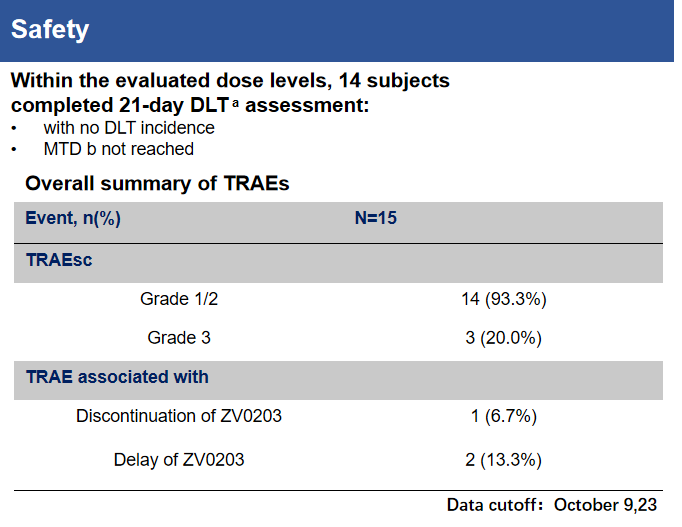Click the 'Grade 1/2' row label
Screen dimensions: 682x527
(179, 299)
